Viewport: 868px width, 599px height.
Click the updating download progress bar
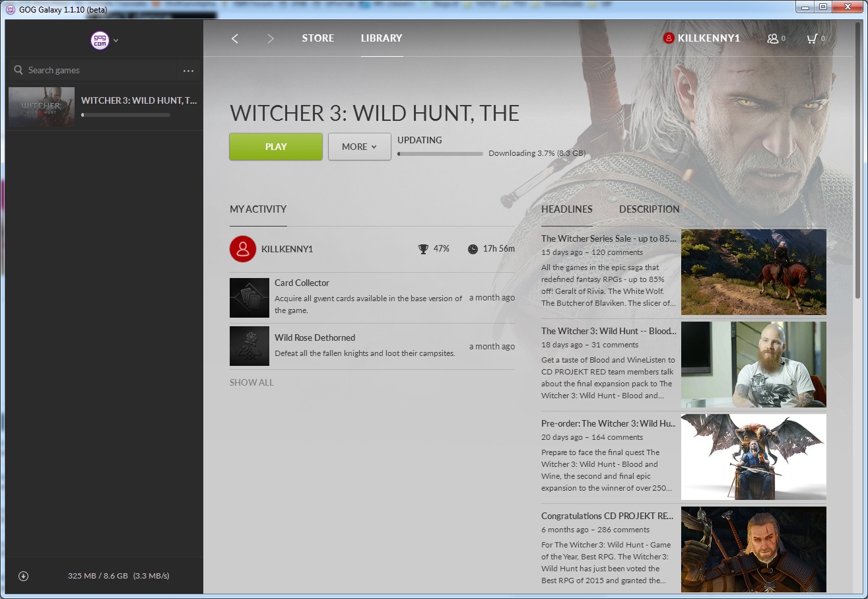(440, 154)
